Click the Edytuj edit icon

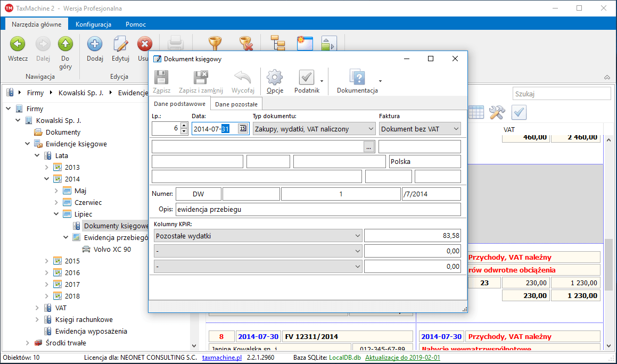(x=121, y=44)
